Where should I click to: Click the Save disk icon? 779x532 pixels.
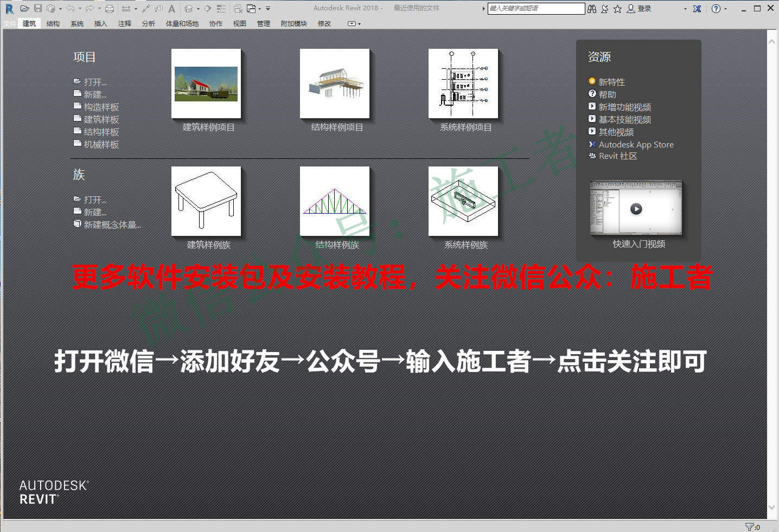[x=38, y=9]
